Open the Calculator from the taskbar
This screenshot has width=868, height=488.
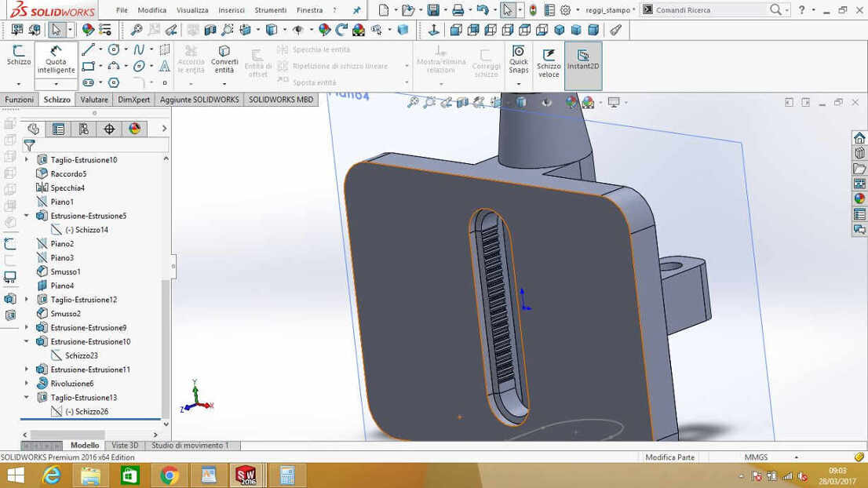coord(286,475)
